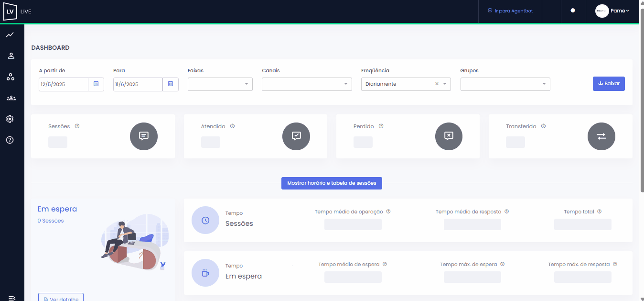Clear the Diariamente frequency selection
Screen dimensions: 644x301
[x=437, y=84]
